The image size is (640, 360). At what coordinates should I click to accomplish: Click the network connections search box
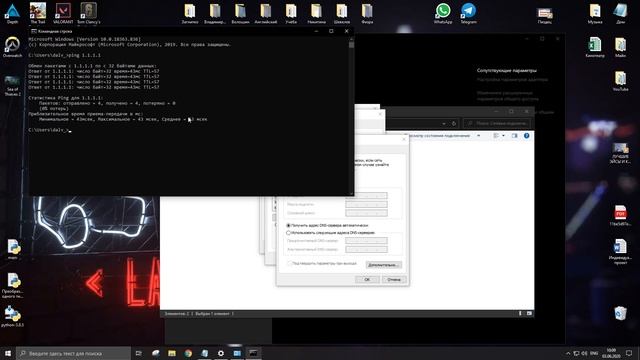tap(497, 123)
